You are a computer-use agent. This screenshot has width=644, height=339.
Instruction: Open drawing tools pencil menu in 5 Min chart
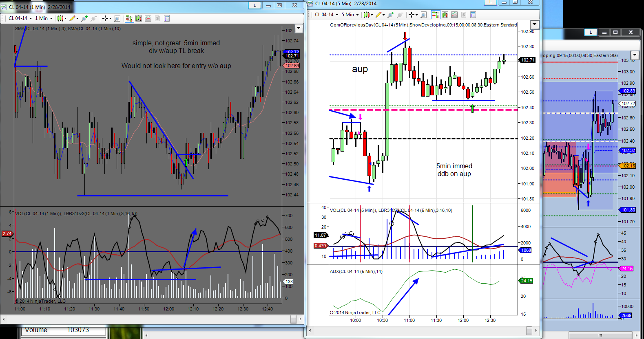pyautogui.click(x=380, y=15)
